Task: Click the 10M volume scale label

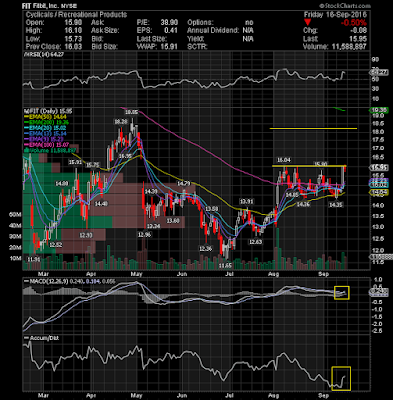Action: click(15, 259)
